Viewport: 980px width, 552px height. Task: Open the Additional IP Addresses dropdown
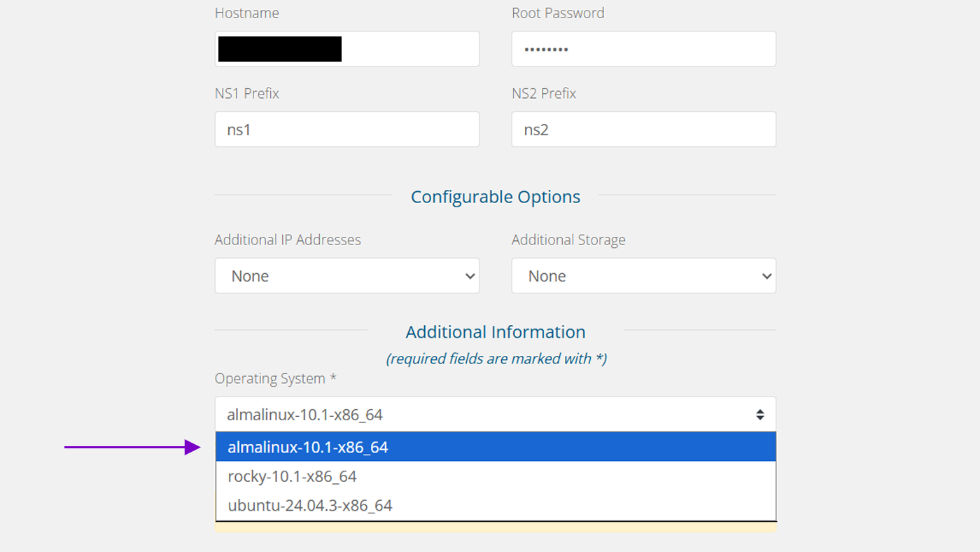346,276
